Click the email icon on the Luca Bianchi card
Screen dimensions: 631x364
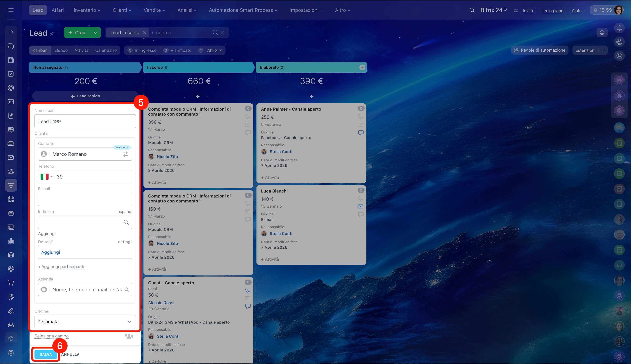click(x=360, y=206)
